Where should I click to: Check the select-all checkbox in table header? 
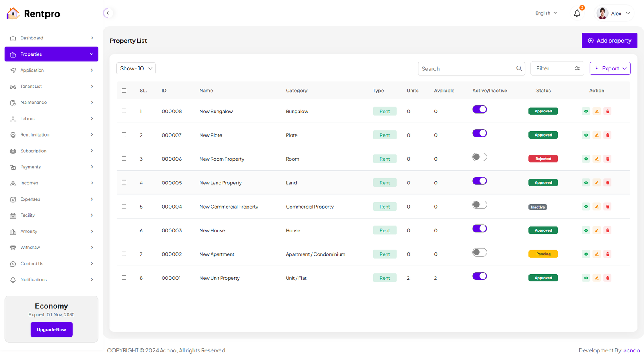click(124, 91)
